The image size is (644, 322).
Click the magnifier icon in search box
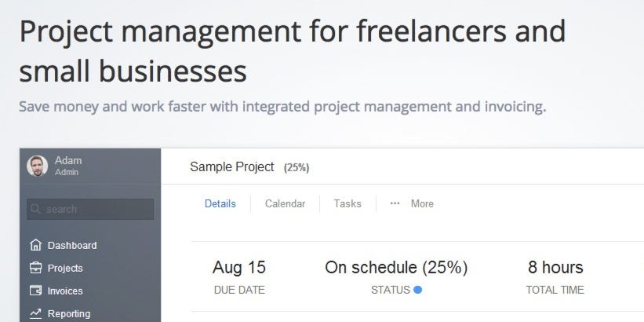(35, 210)
